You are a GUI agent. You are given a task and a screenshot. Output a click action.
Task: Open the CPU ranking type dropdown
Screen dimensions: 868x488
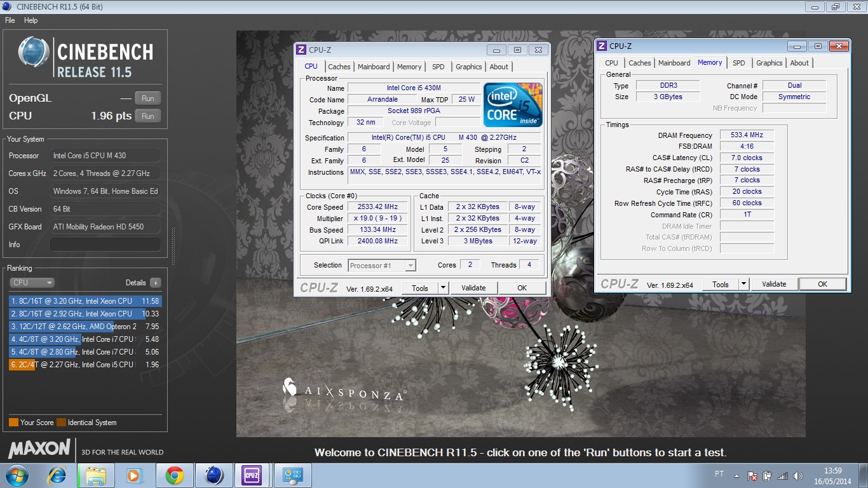32,283
